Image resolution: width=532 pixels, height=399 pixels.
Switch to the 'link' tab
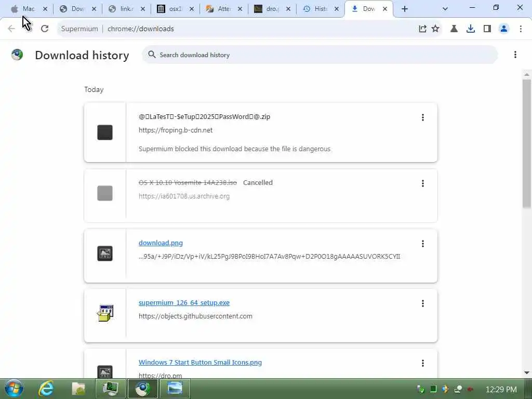click(x=121, y=9)
